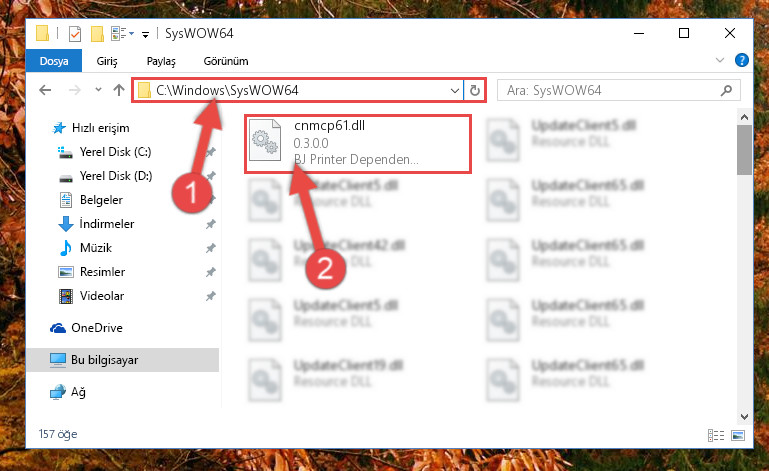
Task: Click the vertical scrollbar down arrow
Action: 744,417
